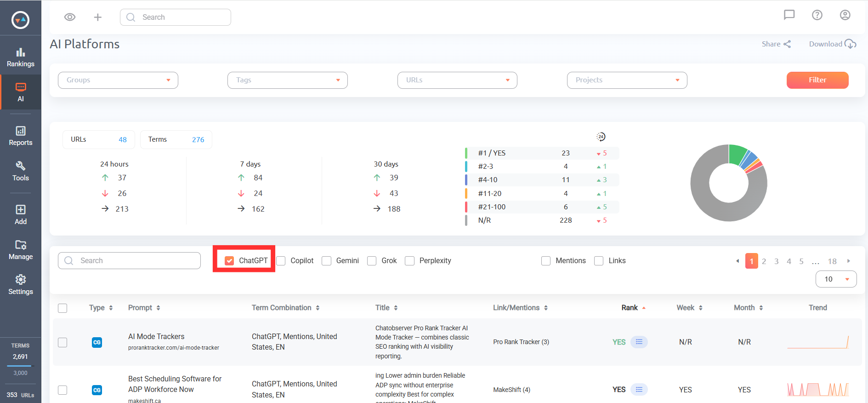
Task: Open Best Scheduling Software for ADP Workforce Now prompt
Action: [x=175, y=384]
